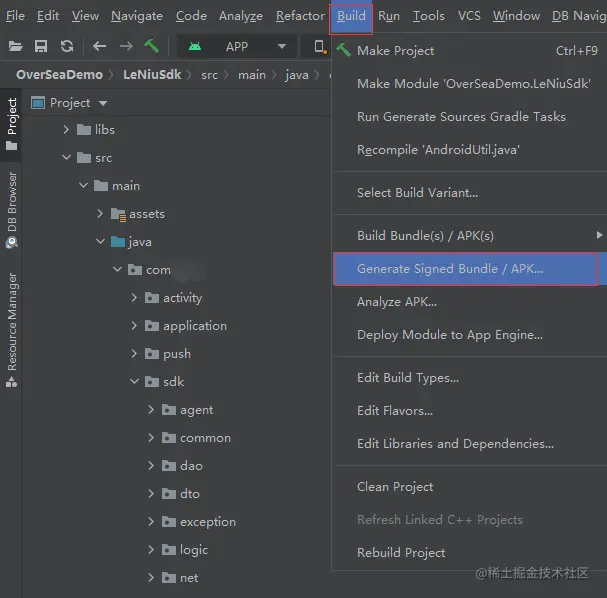Select Make Module 'OverSeaDemo.LeNiuSdk'
This screenshot has height=598, width=607.
click(x=470, y=84)
